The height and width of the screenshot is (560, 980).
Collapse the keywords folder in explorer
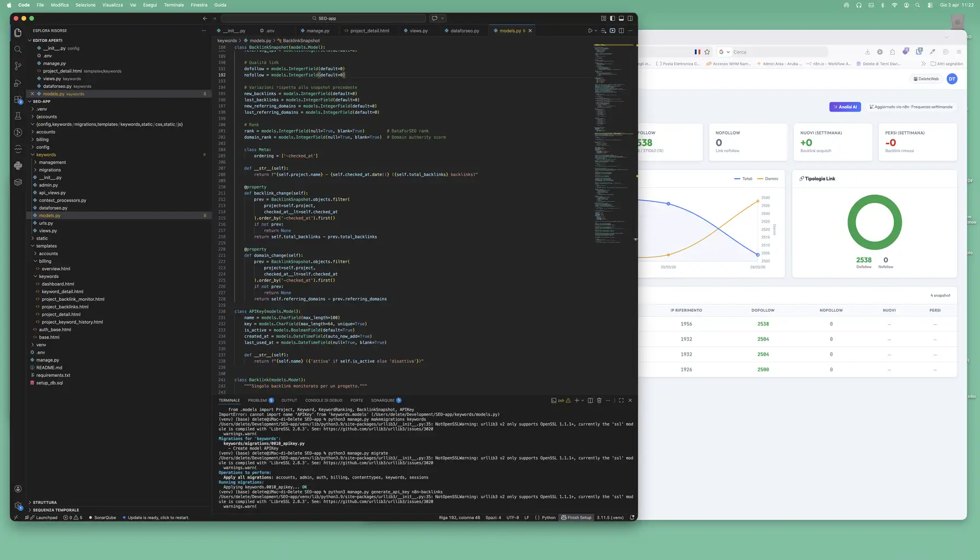(x=33, y=155)
